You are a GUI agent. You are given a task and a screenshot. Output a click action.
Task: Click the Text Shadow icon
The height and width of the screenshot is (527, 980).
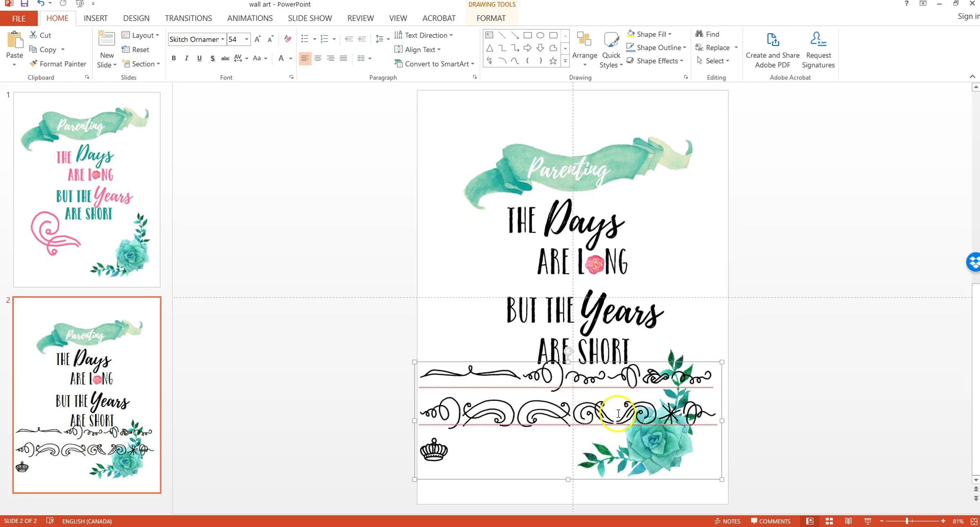tap(212, 58)
